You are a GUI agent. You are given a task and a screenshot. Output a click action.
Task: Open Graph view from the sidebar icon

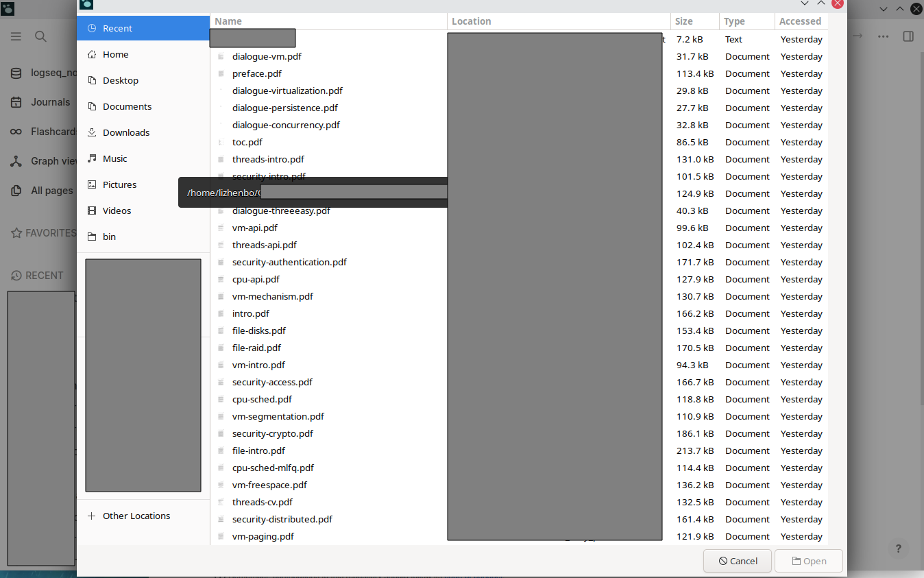(x=15, y=160)
